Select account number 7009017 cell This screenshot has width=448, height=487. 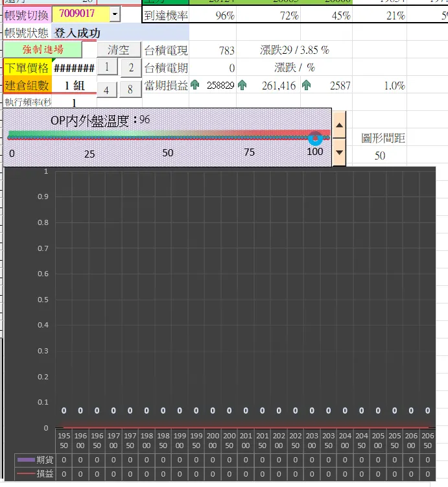pos(80,14)
